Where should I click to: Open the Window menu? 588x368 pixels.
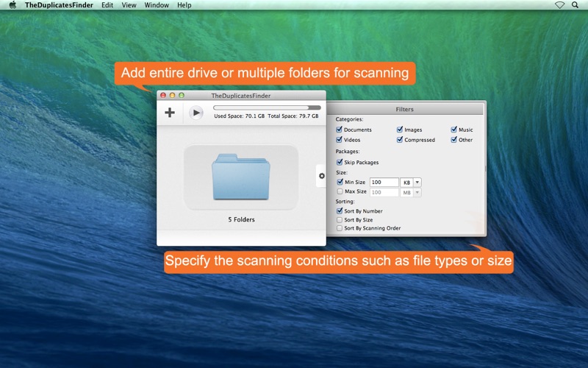coord(157,5)
